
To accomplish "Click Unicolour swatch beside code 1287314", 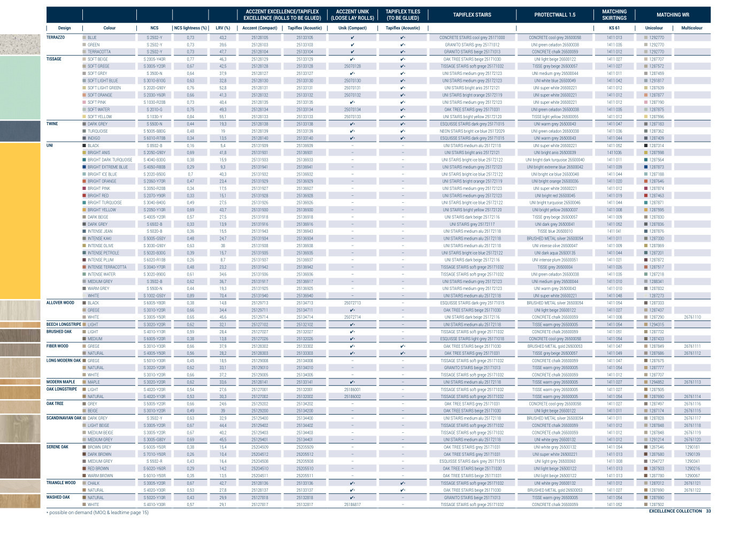I will [x=646, y=146].
